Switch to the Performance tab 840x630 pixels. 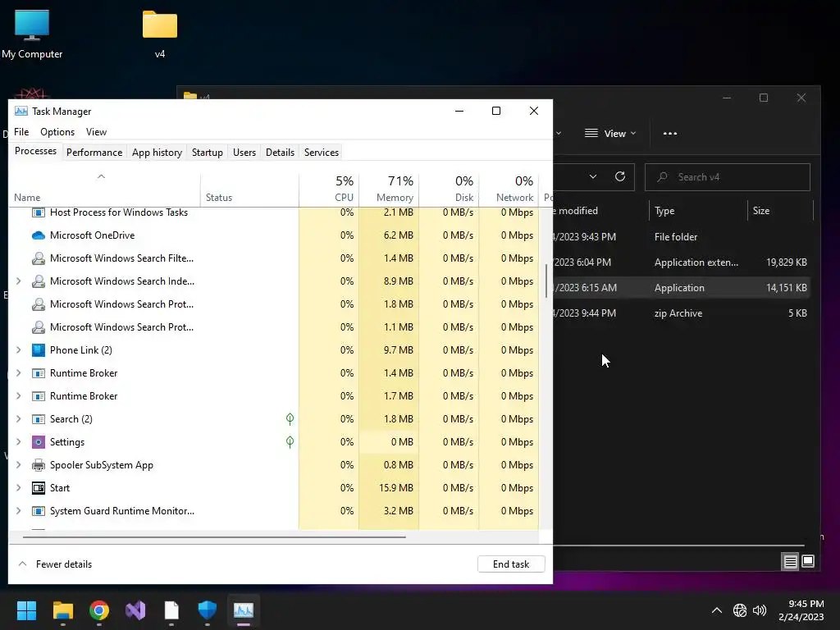94,153
